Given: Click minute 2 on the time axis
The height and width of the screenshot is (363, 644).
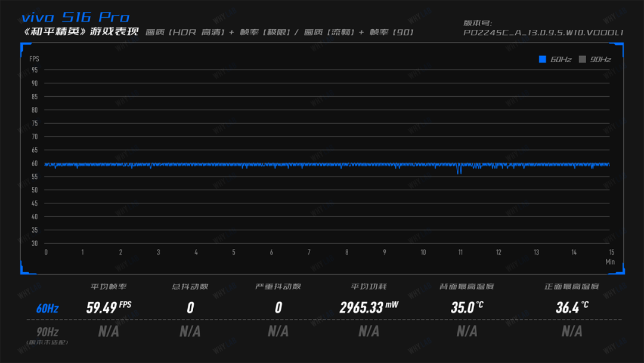Looking at the screenshot, I should (120, 253).
